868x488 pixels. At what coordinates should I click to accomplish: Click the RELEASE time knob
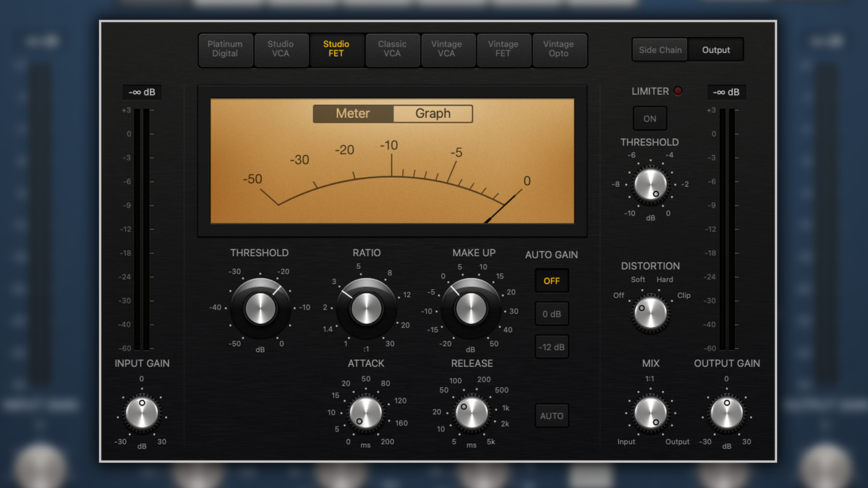pyautogui.click(x=472, y=414)
